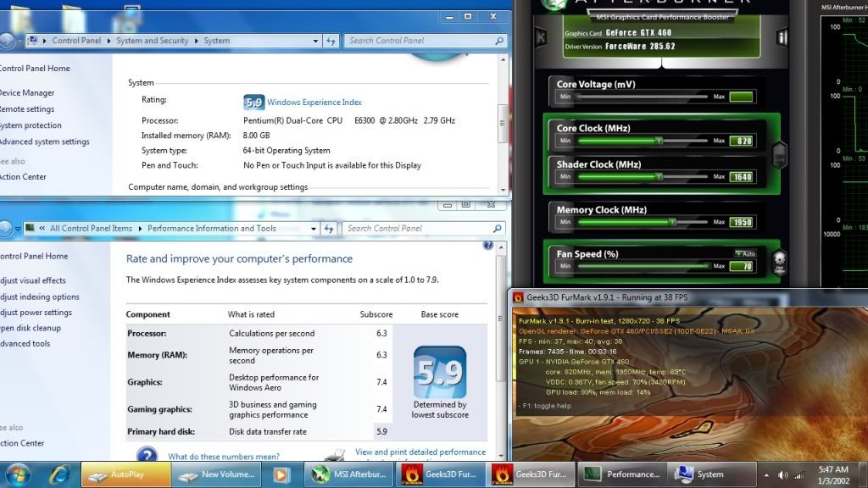Click the Afterburner K (Kombustor) button

pos(541,37)
